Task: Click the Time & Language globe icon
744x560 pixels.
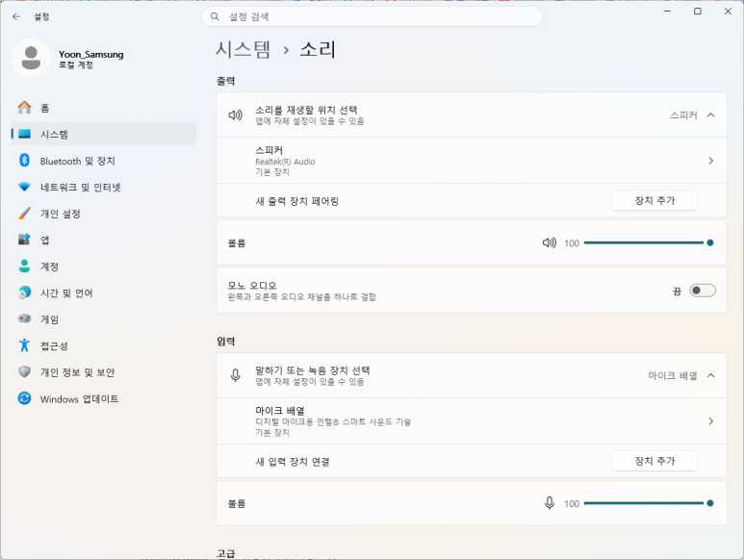Action: click(x=25, y=293)
